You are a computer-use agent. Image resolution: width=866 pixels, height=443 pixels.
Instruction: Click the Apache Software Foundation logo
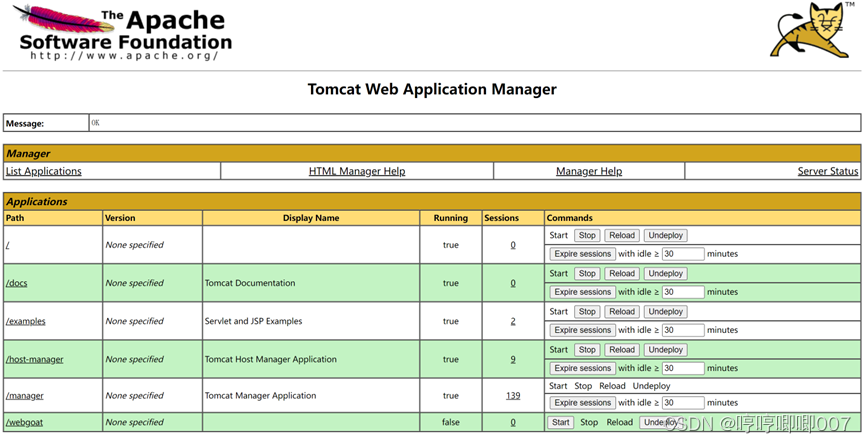pos(123,33)
